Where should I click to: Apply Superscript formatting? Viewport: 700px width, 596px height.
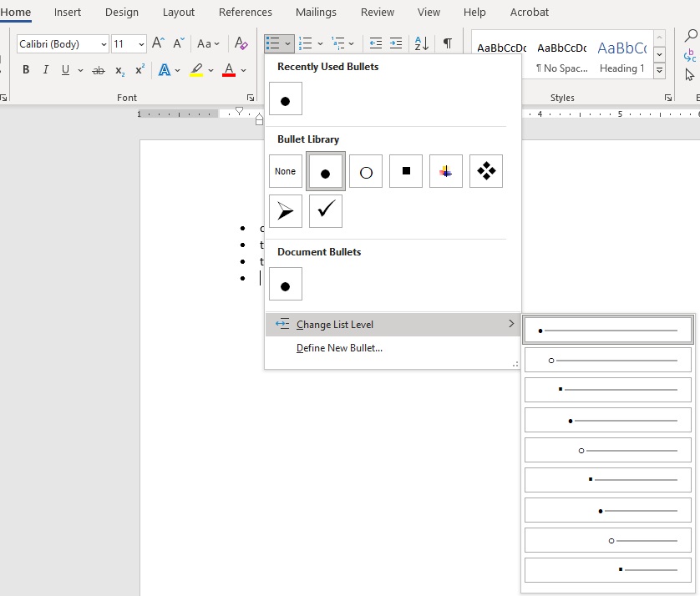pos(139,70)
